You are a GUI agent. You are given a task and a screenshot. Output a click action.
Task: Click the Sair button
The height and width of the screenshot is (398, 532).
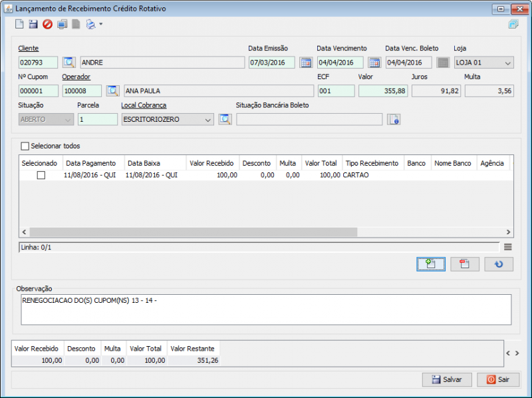pos(498,379)
